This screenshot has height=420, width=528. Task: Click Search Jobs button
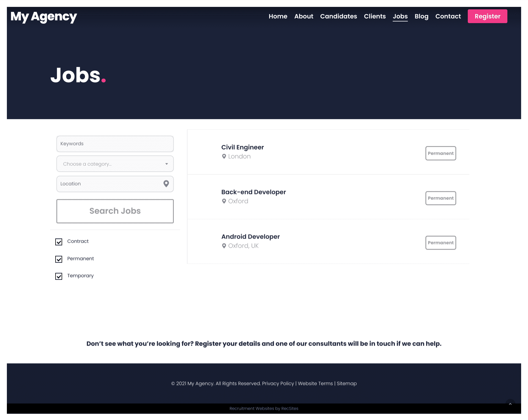pos(115,211)
